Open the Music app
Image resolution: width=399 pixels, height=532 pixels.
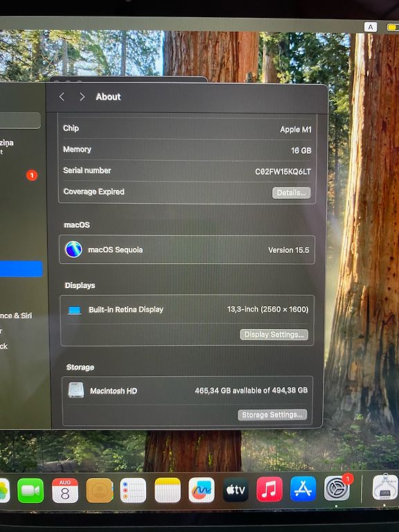click(x=269, y=489)
